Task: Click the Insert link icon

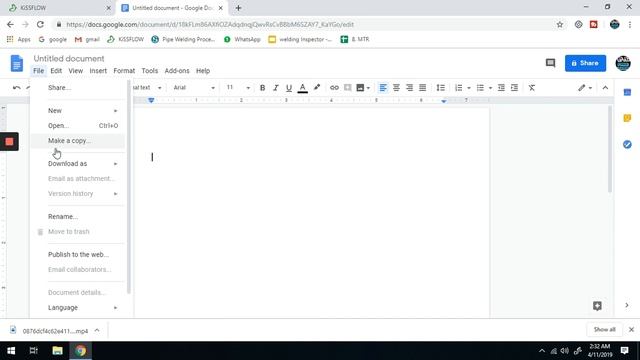Action: tap(334, 88)
